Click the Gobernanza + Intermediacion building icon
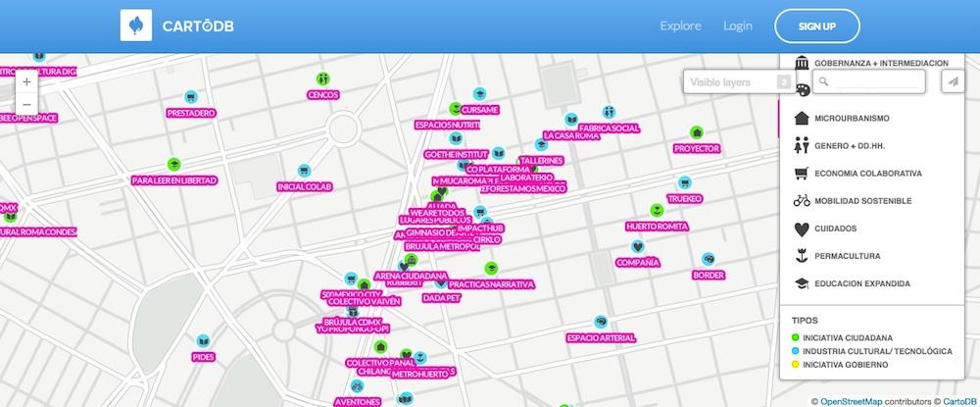 [802, 63]
